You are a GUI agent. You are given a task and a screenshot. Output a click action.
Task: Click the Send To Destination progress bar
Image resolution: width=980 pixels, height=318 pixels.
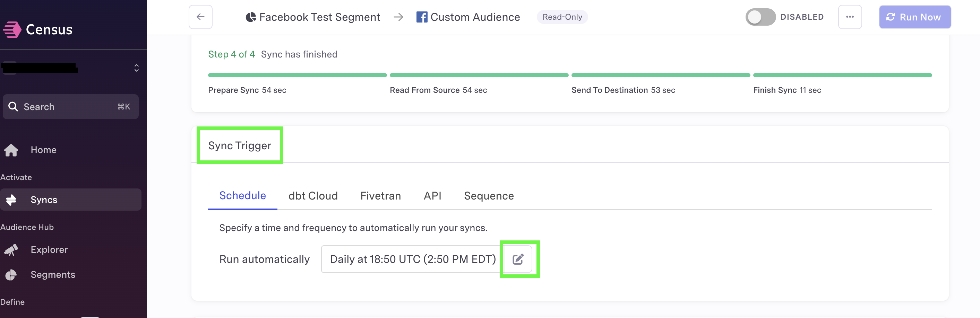pos(660,75)
